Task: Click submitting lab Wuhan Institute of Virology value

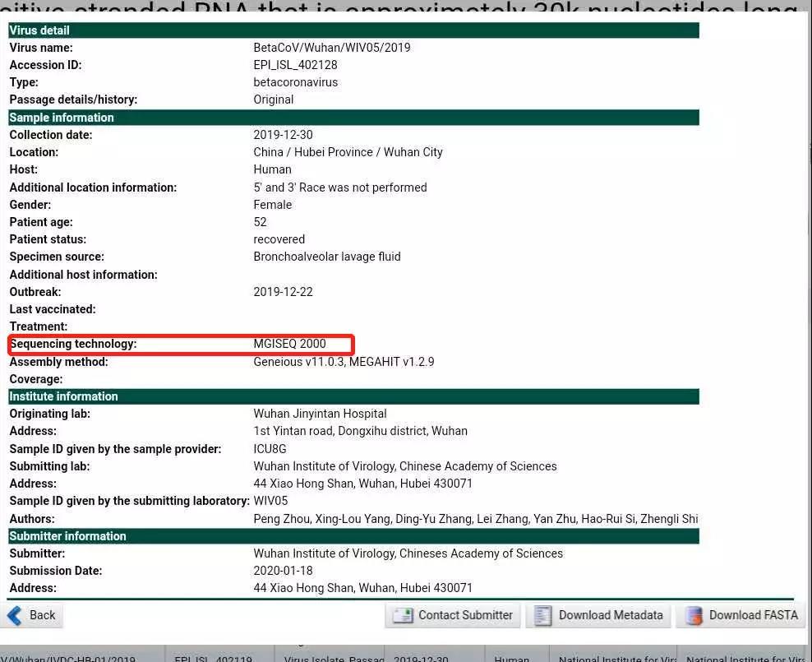Action: pos(405,466)
